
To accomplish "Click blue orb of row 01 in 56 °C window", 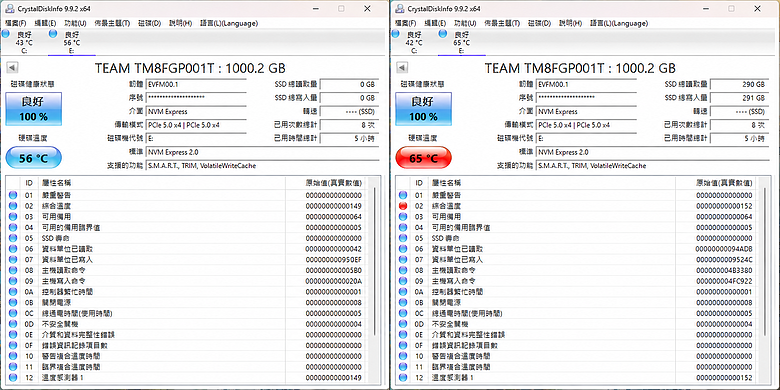I will click(13, 195).
